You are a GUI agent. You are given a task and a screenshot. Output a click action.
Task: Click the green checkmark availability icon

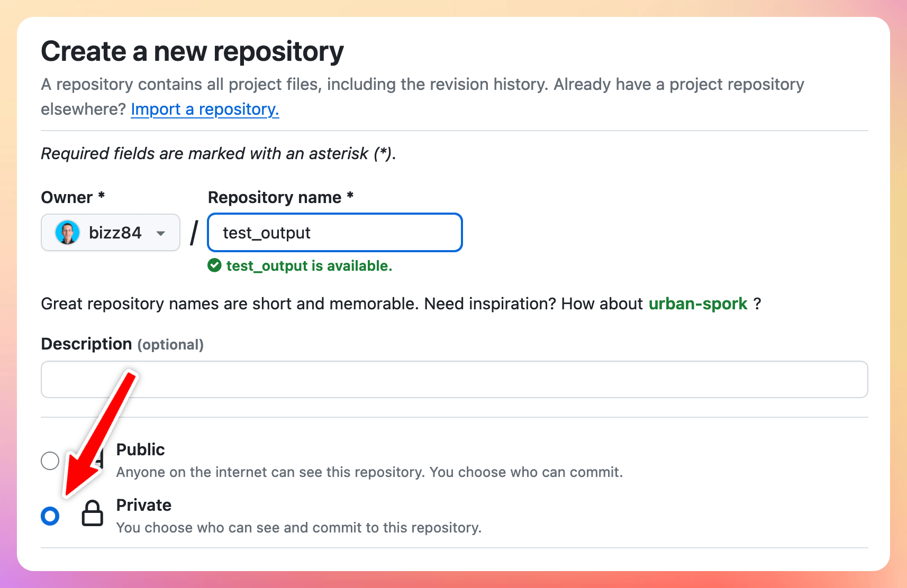point(214,266)
